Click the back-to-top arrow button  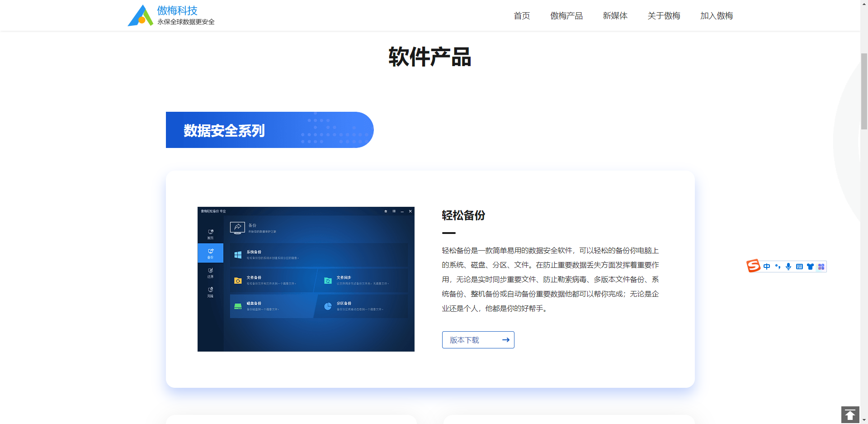click(x=850, y=414)
